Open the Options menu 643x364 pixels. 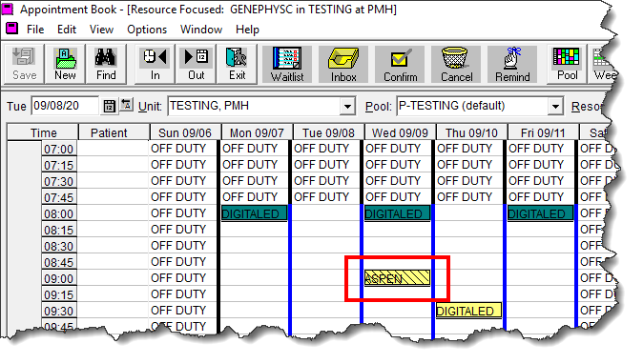pos(147,30)
